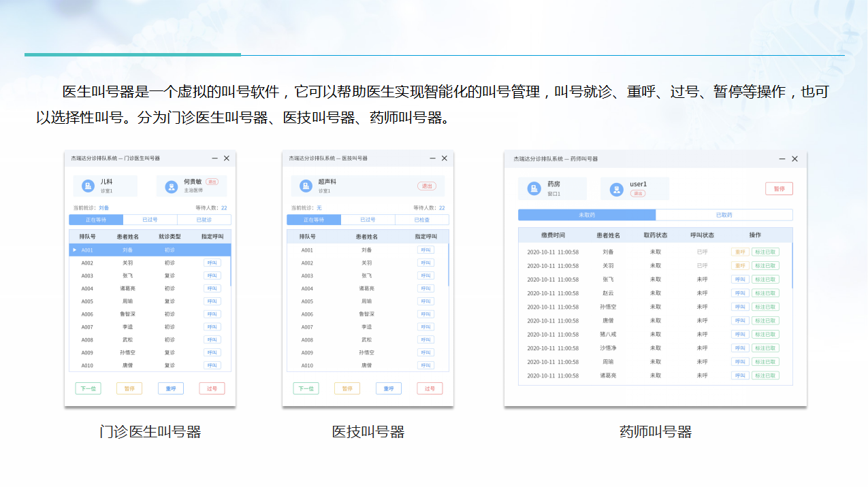The height and width of the screenshot is (487, 868).
Task: Click the 超声科 department icon
Action: coord(306,186)
